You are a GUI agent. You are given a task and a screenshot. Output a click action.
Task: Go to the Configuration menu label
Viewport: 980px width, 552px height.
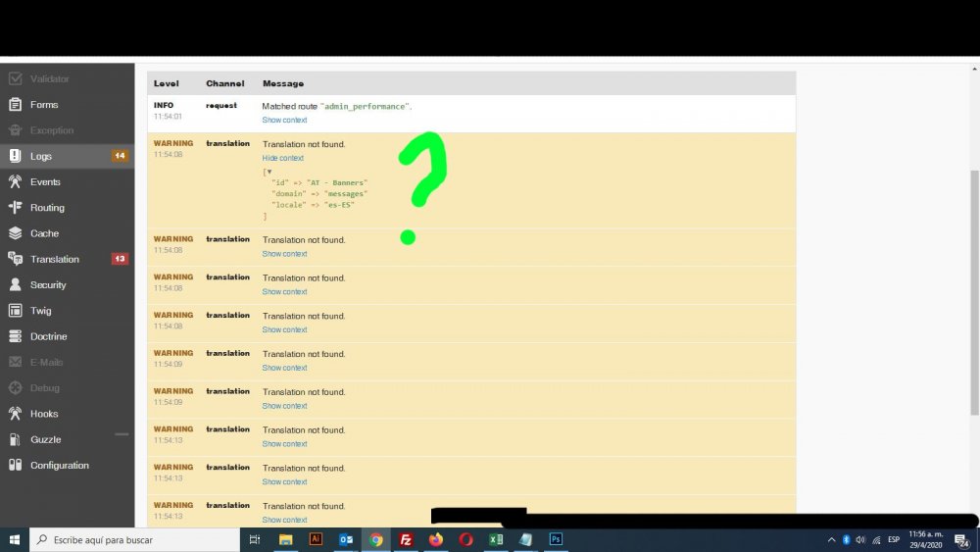coord(60,465)
